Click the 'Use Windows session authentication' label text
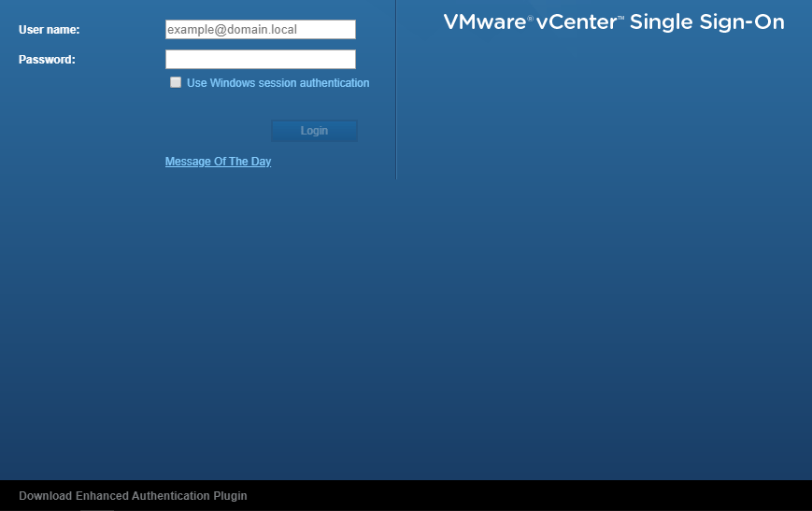 click(x=278, y=83)
